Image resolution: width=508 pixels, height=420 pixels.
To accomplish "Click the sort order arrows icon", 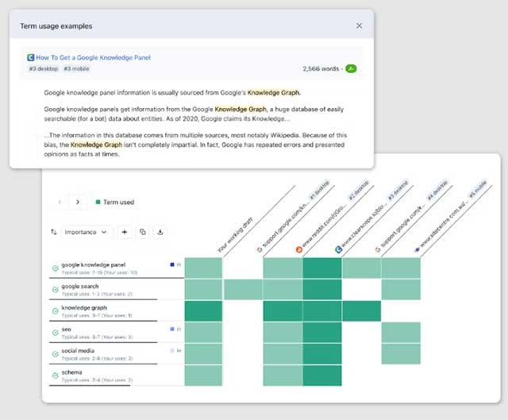I will point(54,232).
